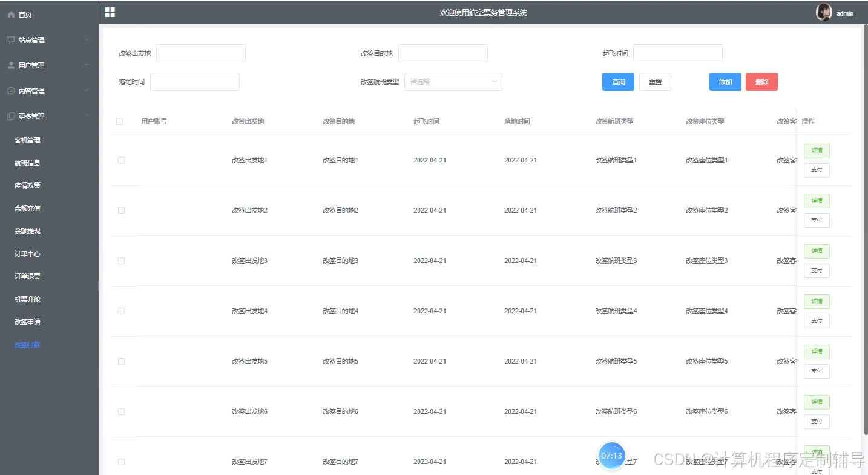Click the blue 查询 button
The image size is (868, 475).
tap(618, 82)
